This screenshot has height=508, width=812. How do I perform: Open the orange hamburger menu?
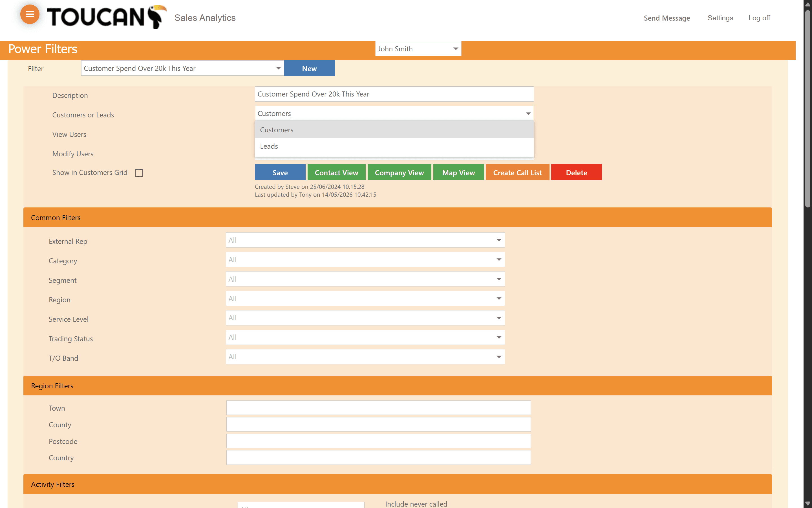point(30,14)
